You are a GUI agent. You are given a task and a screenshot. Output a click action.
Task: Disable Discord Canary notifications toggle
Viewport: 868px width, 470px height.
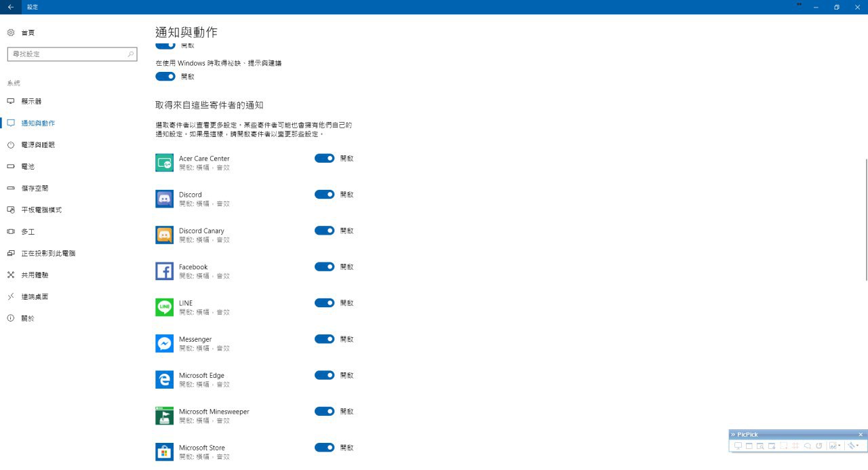(325, 231)
